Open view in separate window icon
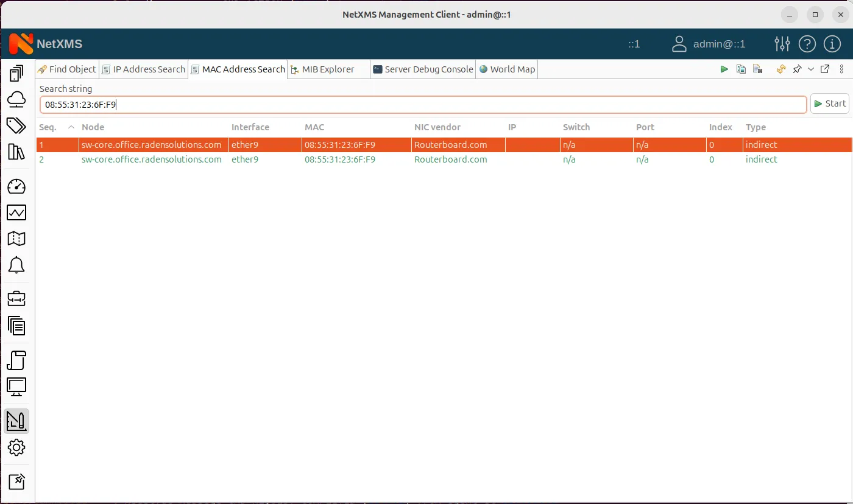The width and height of the screenshot is (853, 504). point(826,69)
